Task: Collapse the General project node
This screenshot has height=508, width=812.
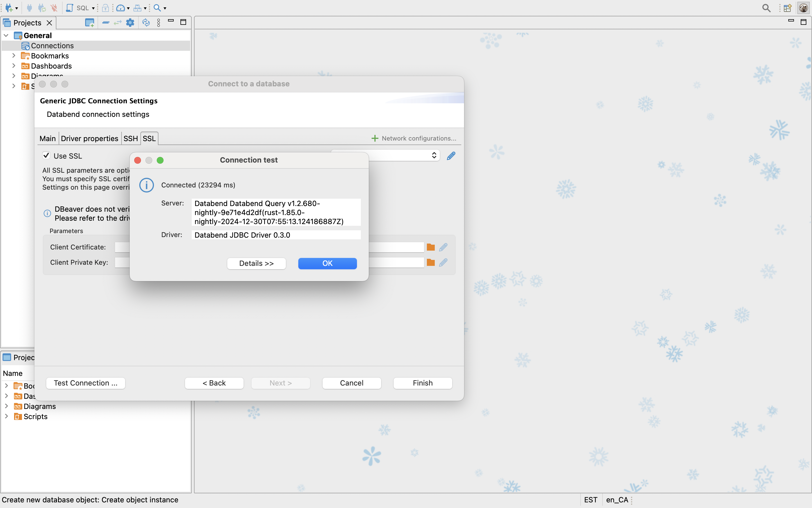Action: (6, 35)
